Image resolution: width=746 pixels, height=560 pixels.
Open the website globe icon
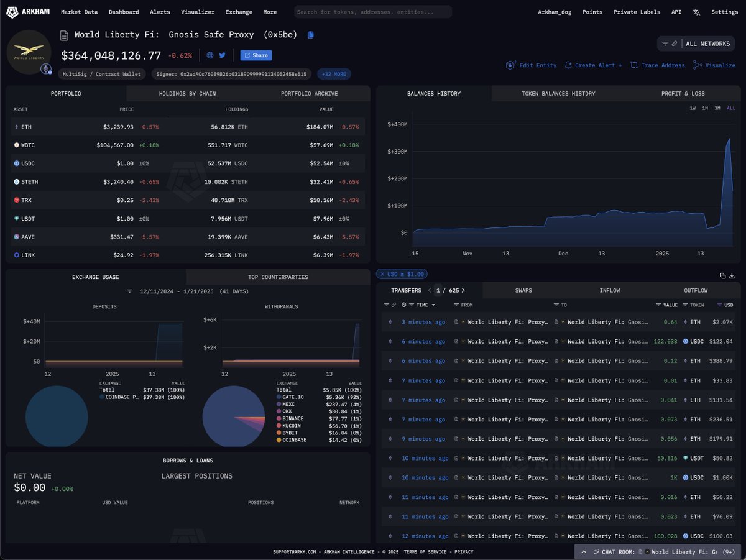pyautogui.click(x=210, y=55)
